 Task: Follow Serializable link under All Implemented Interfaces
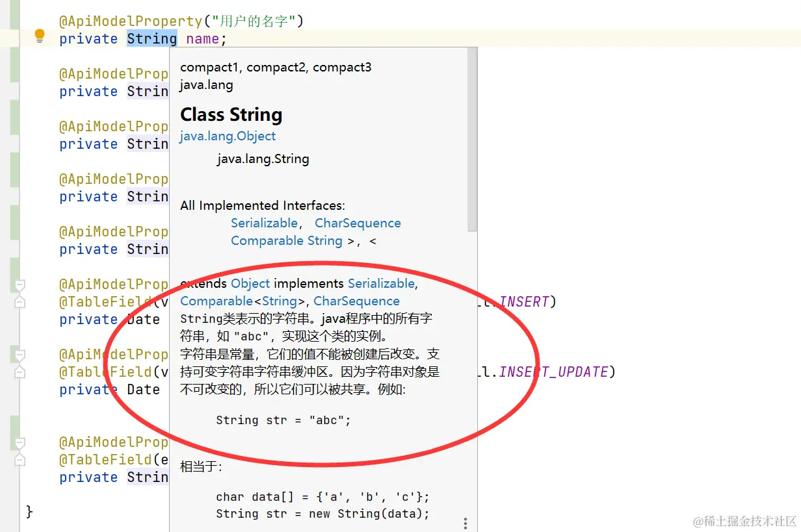264,223
